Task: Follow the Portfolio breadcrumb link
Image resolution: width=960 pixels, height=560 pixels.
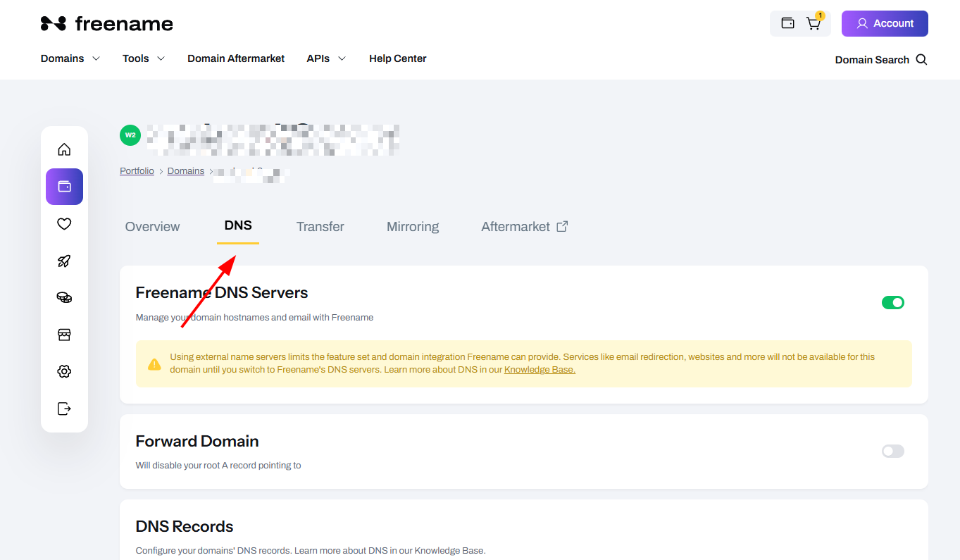Action: [x=137, y=171]
